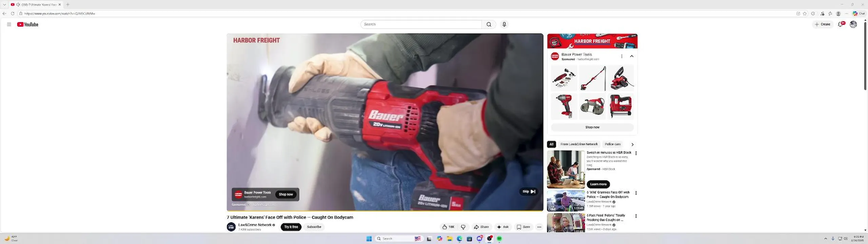Click Learn more on H&R Block ad
The height and width of the screenshot is (244, 868).
point(598,184)
